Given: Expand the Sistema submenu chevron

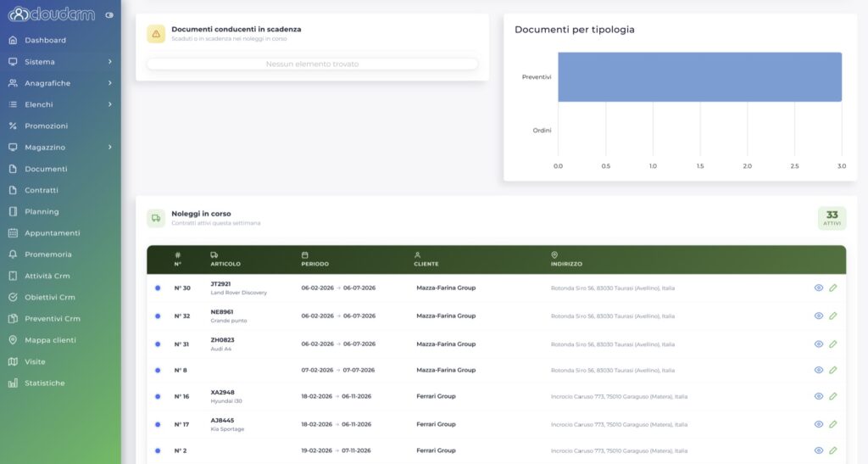Looking at the screenshot, I should tap(109, 61).
